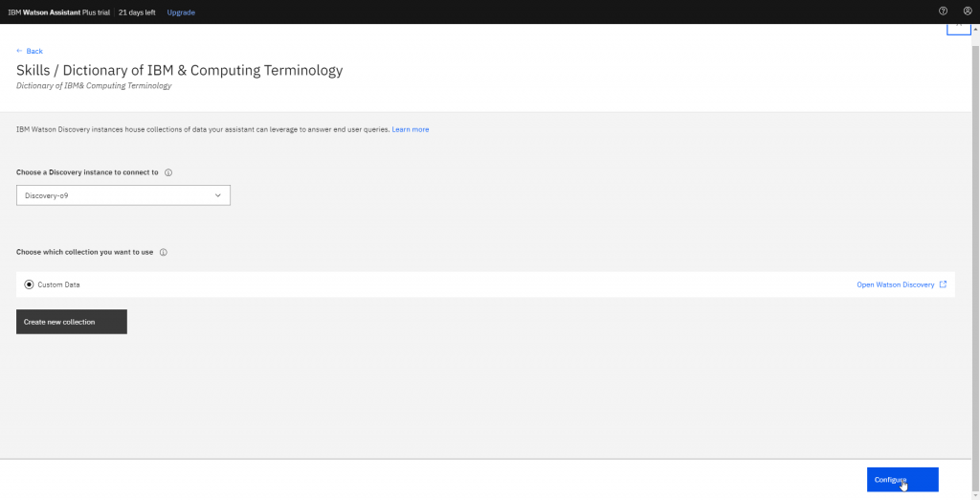Click the scrollbar up arrow
Image resolution: width=980 pixels, height=500 pixels.
pos(976,29)
